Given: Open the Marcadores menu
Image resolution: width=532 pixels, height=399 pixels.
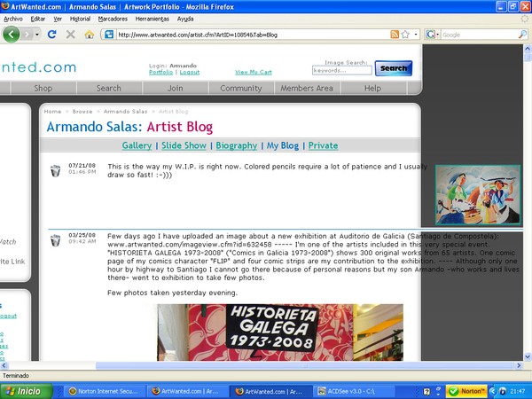Looking at the screenshot, I should pos(113,19).
